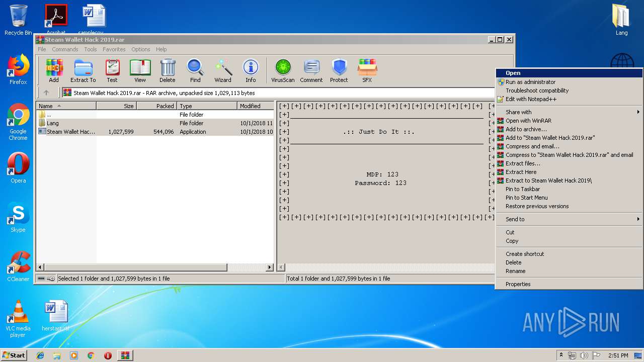
Task: Click the Find magnifier icon
Action: click(x=195, y=70)
